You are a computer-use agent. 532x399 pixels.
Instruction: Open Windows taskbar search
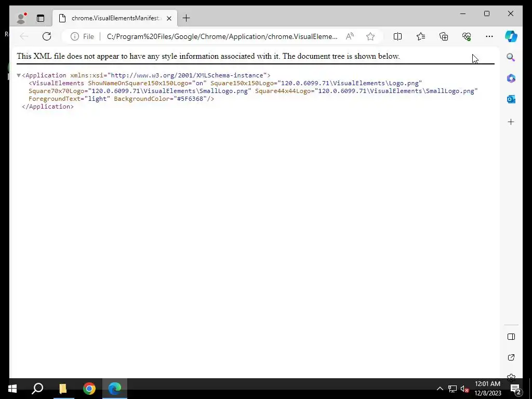click(x=37, y=389)
